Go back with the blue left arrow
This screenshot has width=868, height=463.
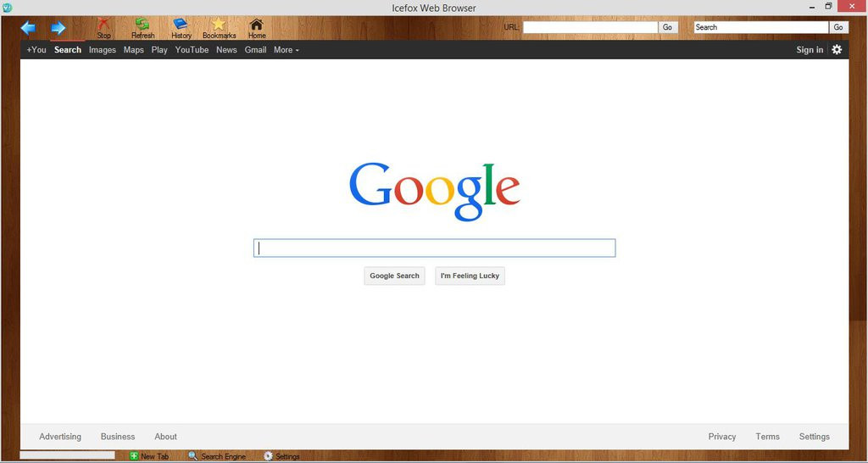(28, 28)
